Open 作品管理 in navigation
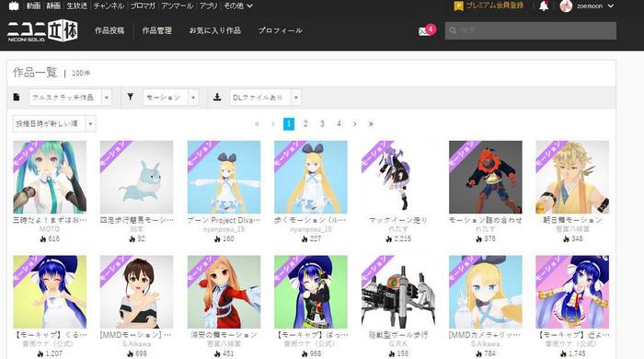This screenshot has height=359, width=644. tap(157, 30)
